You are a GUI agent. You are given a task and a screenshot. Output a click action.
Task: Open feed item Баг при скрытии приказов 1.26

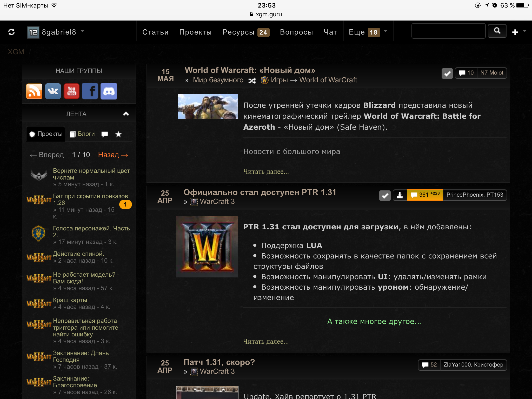point(90,199)
